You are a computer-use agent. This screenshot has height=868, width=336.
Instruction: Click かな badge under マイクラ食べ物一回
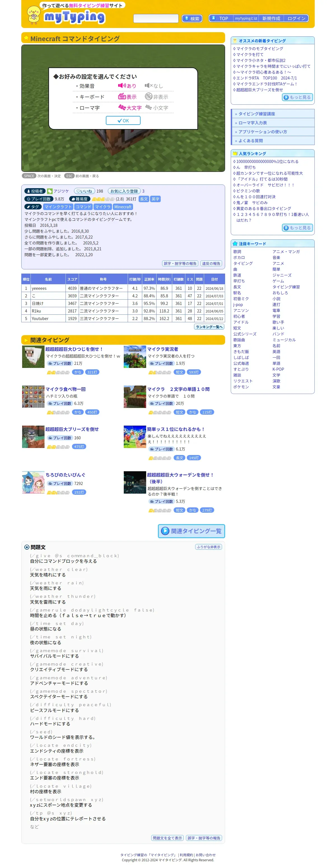click(x=78, y=412)
